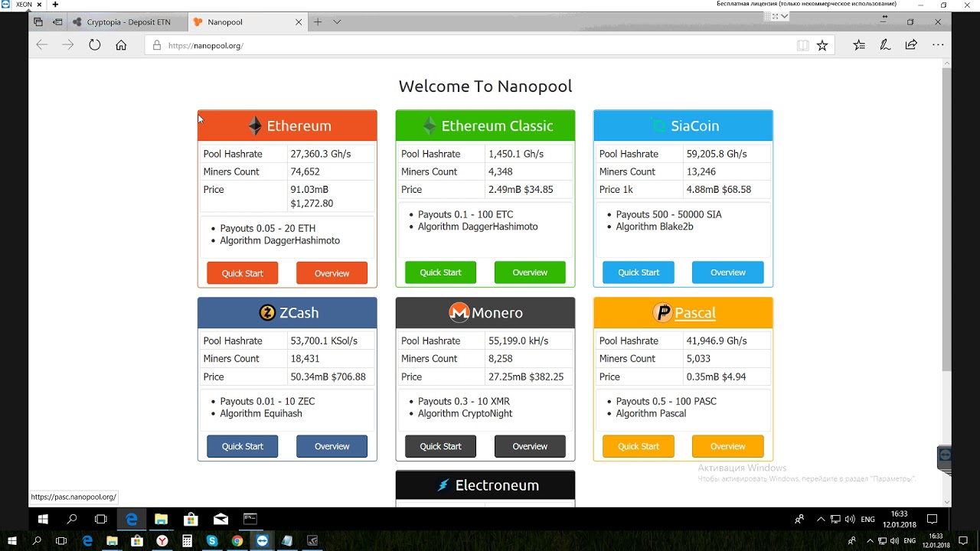Open web notes pen tool

[885, 45]
